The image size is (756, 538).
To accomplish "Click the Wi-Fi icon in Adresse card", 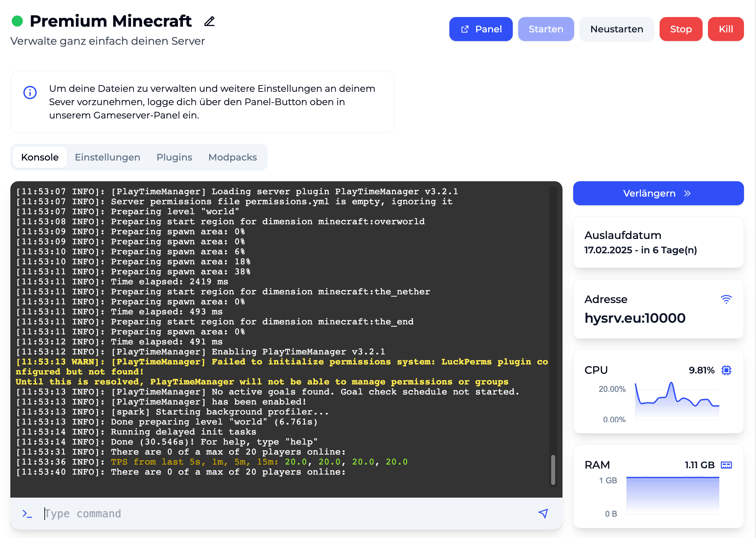I will coord(726,299).
